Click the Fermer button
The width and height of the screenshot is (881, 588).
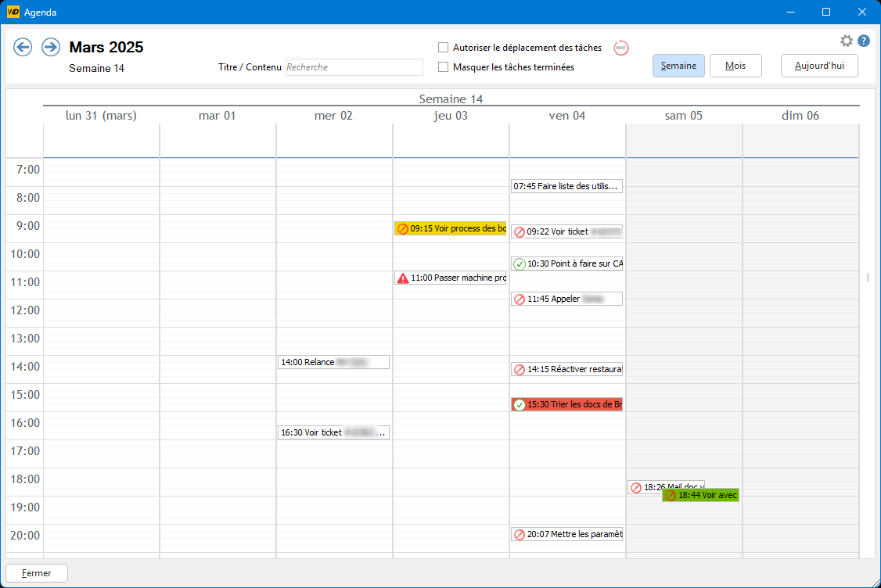37,573
